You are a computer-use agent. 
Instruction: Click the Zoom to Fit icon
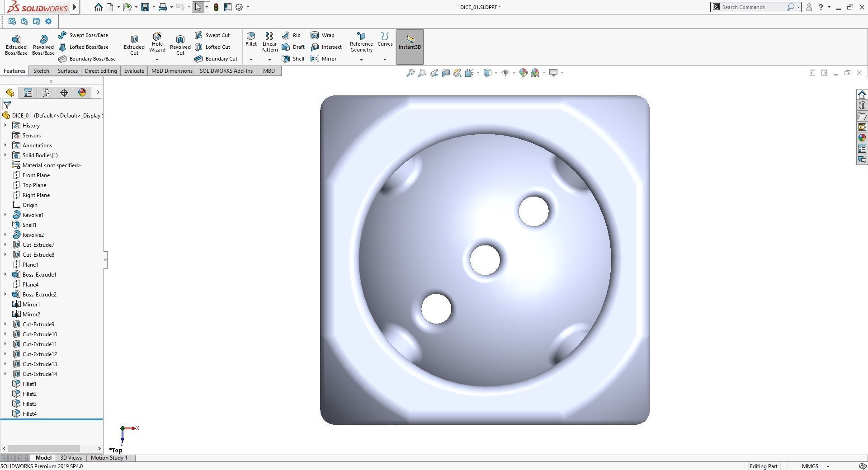point(410,73)
